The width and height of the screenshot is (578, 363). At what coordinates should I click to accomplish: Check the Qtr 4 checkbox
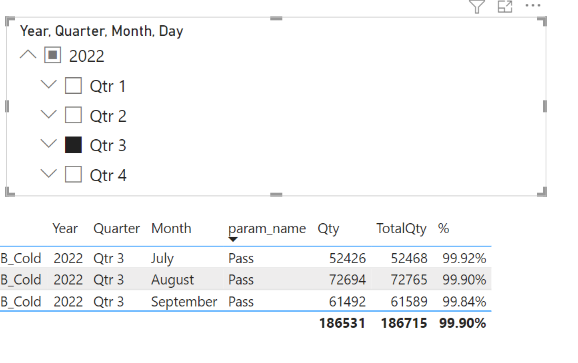pos(73,174)
